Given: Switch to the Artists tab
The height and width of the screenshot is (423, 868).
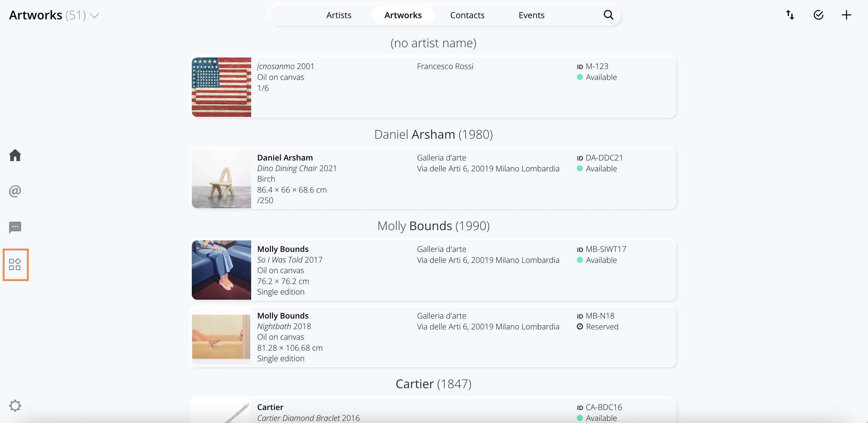Looking at the screenshot, I should click(339, 15).
